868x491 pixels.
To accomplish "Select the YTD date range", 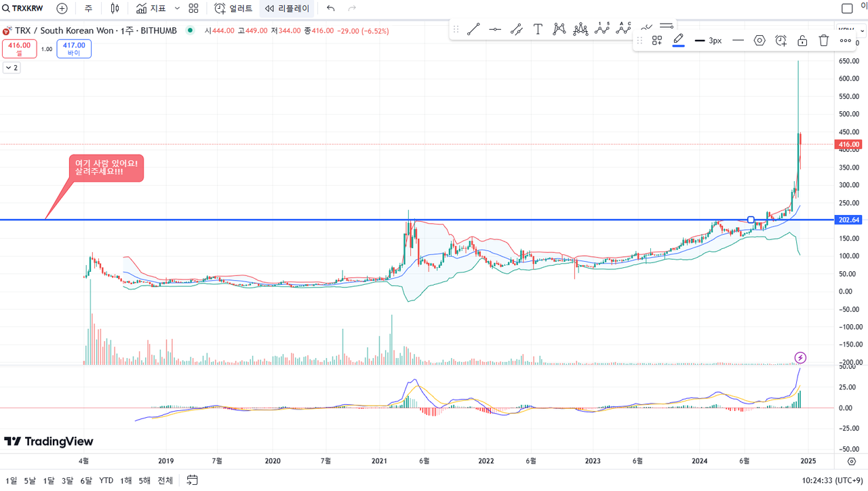I will [x=106, y=481].
